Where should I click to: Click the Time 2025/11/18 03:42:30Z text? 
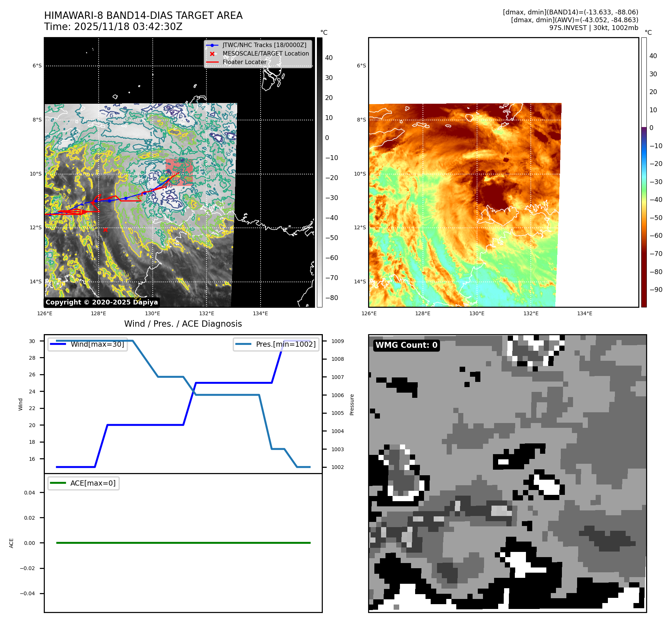(x=113, y=27)
